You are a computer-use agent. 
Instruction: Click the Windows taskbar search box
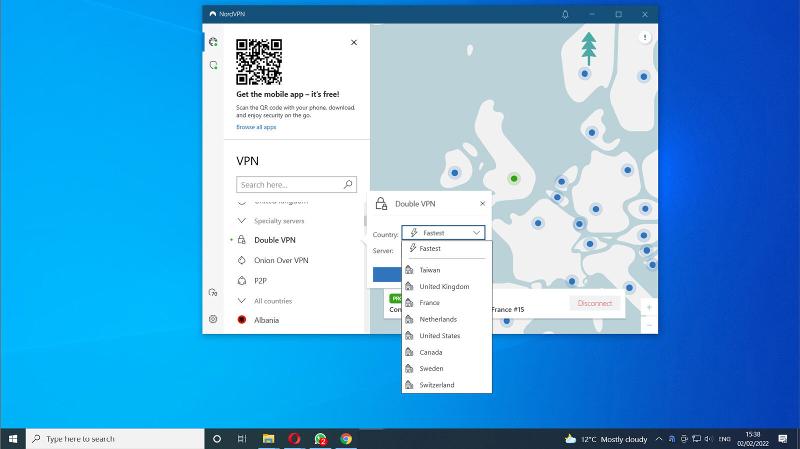pyautogui.click(x=115, y=439)
